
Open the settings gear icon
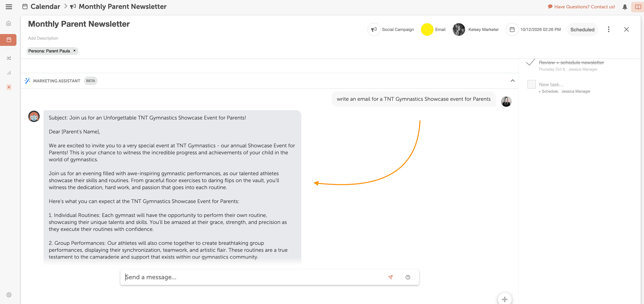[x=9, y=295]
